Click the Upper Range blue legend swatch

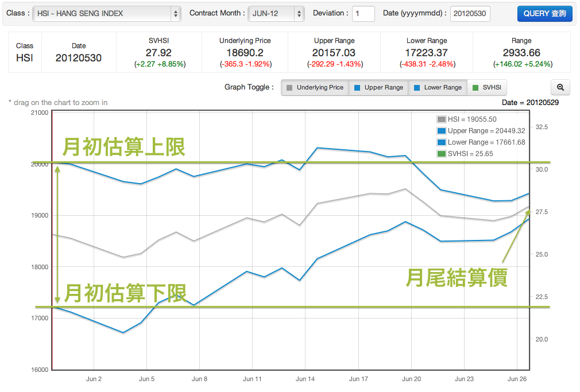click(441, 131)
